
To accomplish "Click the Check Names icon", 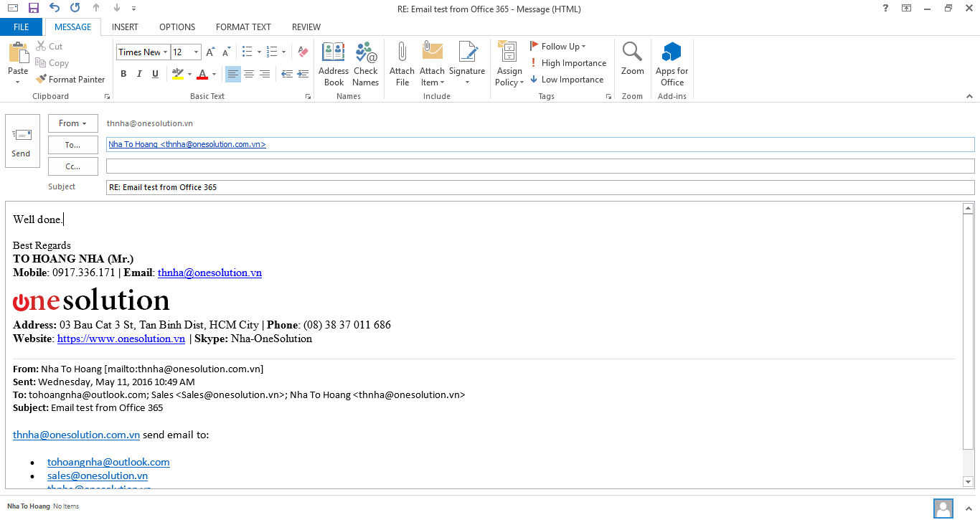I will click(x=365, y=53).
